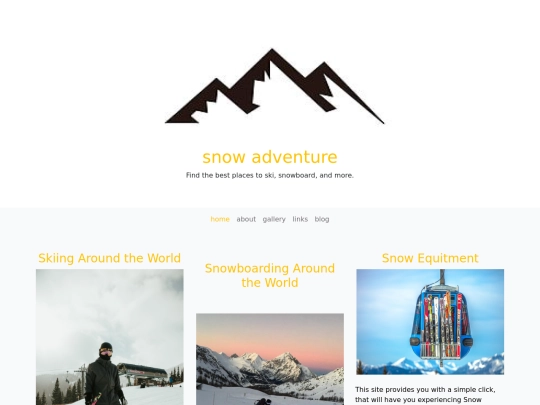Click the person in black jacket
Image resolution: width=540 pixels, height=405 pixels.
click(104, 374)
